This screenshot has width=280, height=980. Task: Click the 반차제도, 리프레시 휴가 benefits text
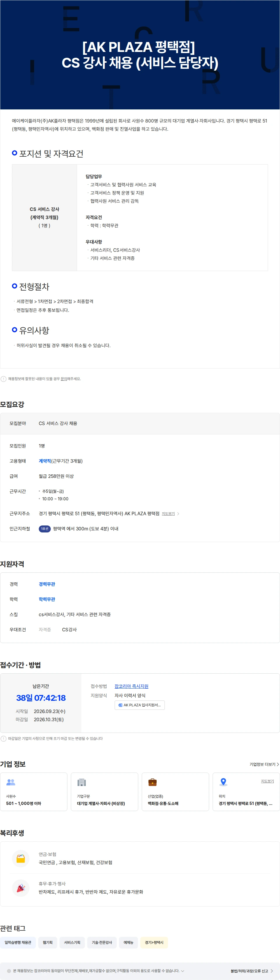91,892
